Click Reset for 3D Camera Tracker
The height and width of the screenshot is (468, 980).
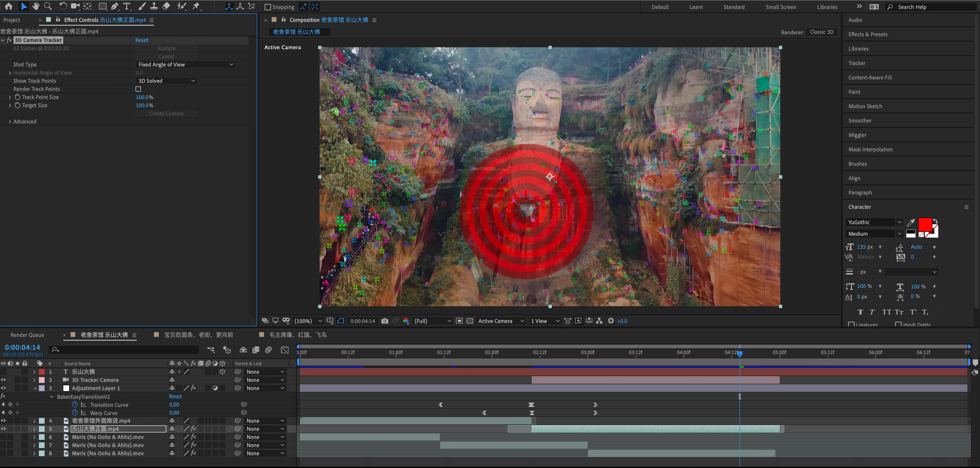[x=142, y=40]
